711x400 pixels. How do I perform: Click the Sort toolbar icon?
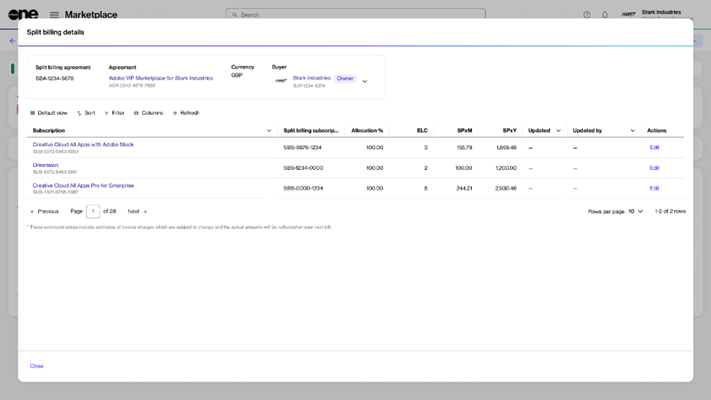(86, 113)
